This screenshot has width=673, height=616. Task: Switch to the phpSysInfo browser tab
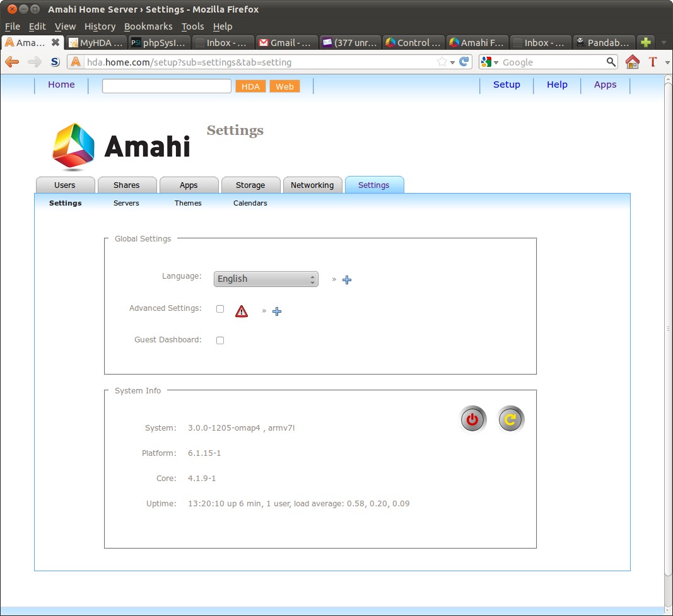tap(160, 42)
